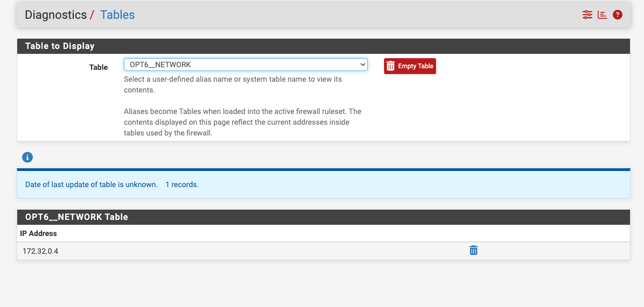Click the trash icon inside Empty Table button
Screen dimensions: 644x307
click(391, 66)
